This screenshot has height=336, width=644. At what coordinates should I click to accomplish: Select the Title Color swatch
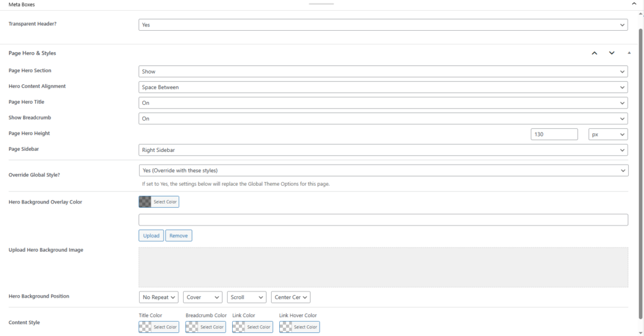[158, 327]
